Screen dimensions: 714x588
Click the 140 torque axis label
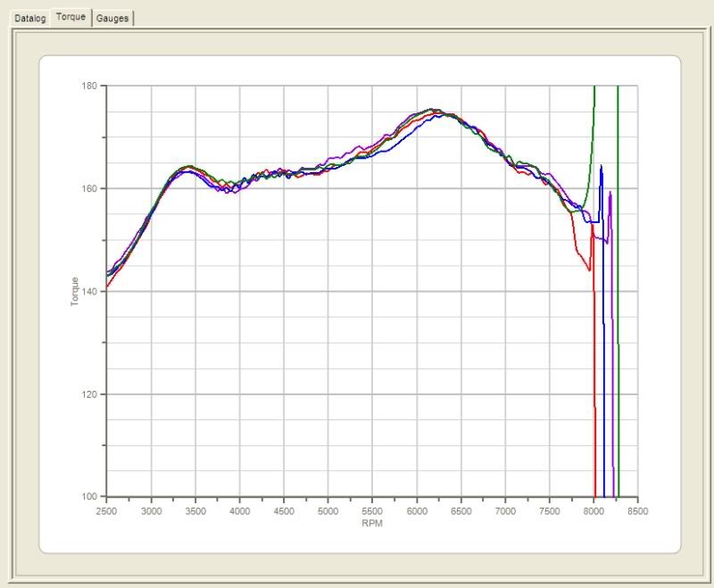(x=89, y=291)
